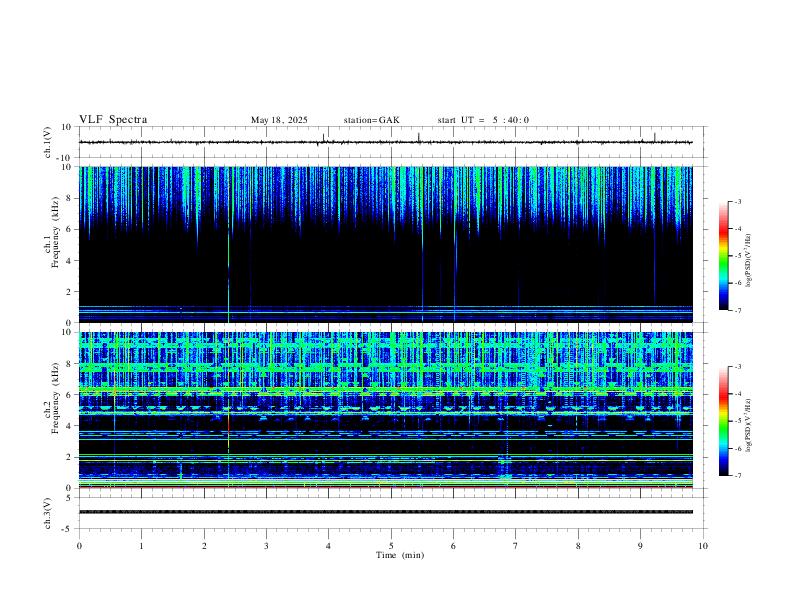792x612 pixels.
Task: Click the "2" tick on ch.1 frequency axis
Action: [69, 291]
